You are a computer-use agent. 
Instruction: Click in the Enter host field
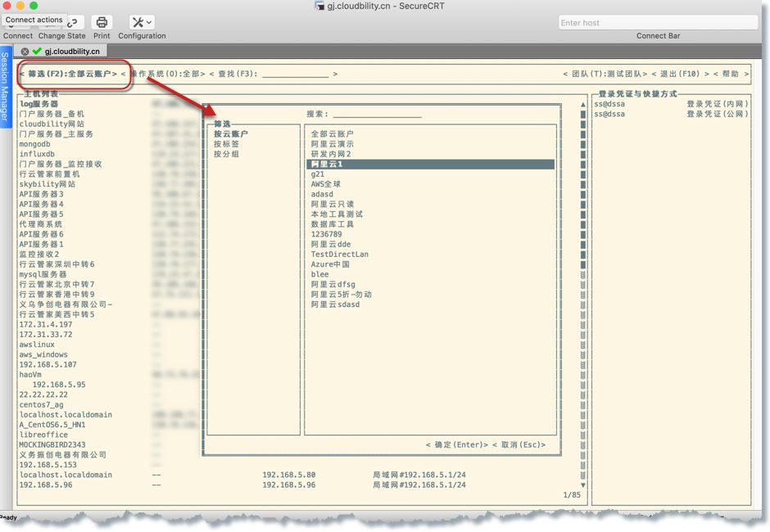coord(657,23)
